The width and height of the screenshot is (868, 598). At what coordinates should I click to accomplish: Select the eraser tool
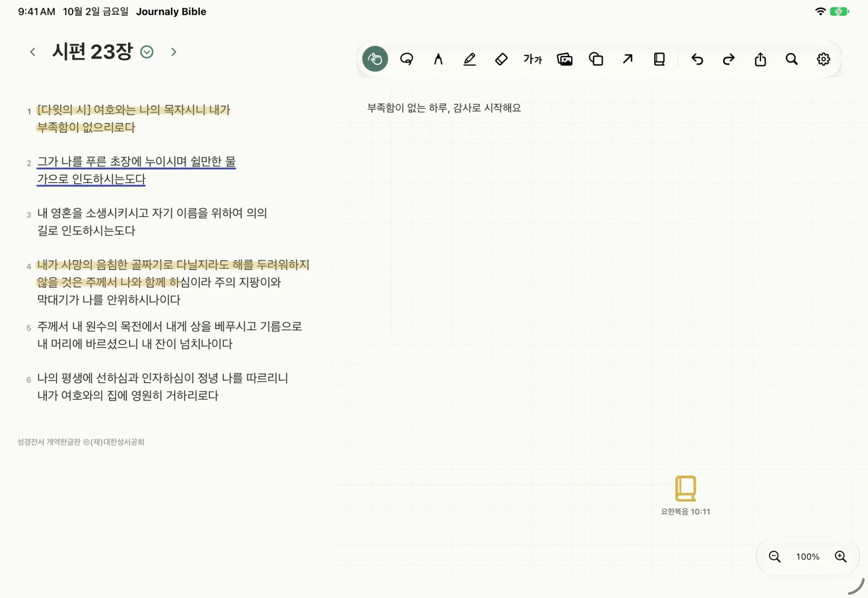coord(501,59)
